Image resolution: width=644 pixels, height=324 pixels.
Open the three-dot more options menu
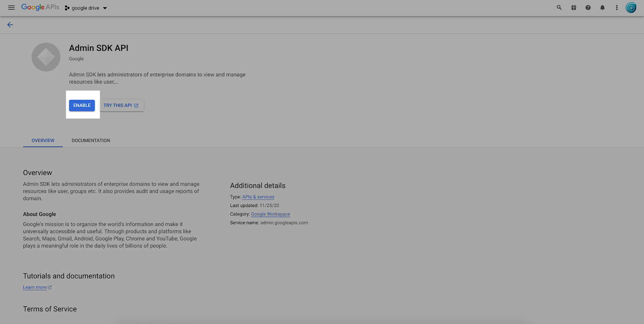click(x=617, y=8)
